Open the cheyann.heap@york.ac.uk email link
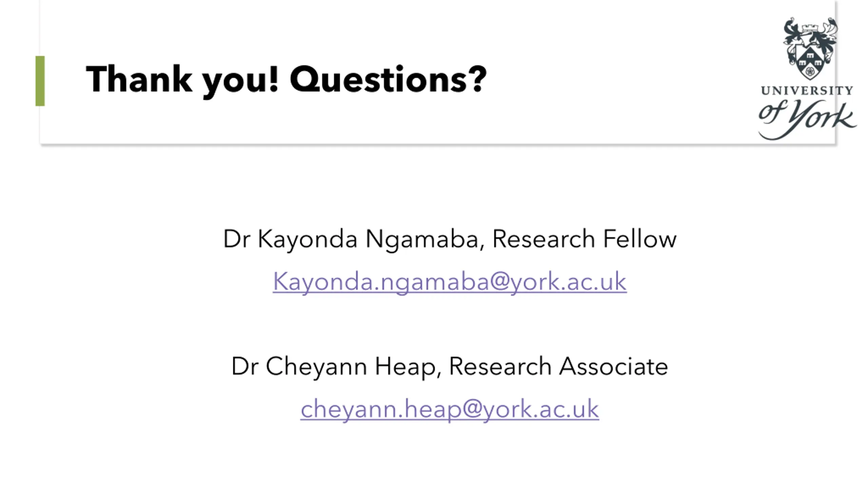This screenshot has height=488, width=868. point(450,409)
